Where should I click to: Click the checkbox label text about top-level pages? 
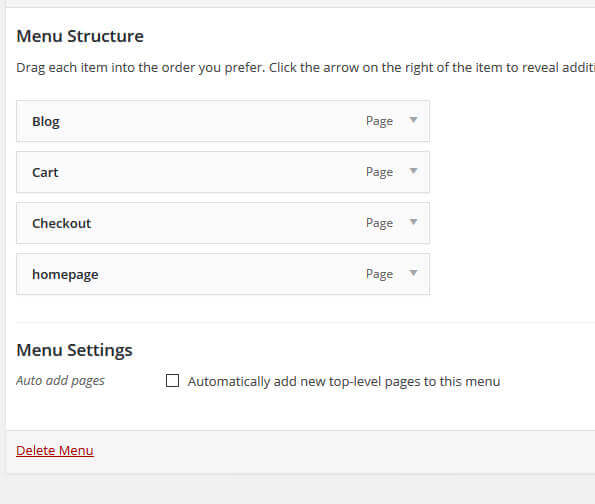tap(344, 381)
